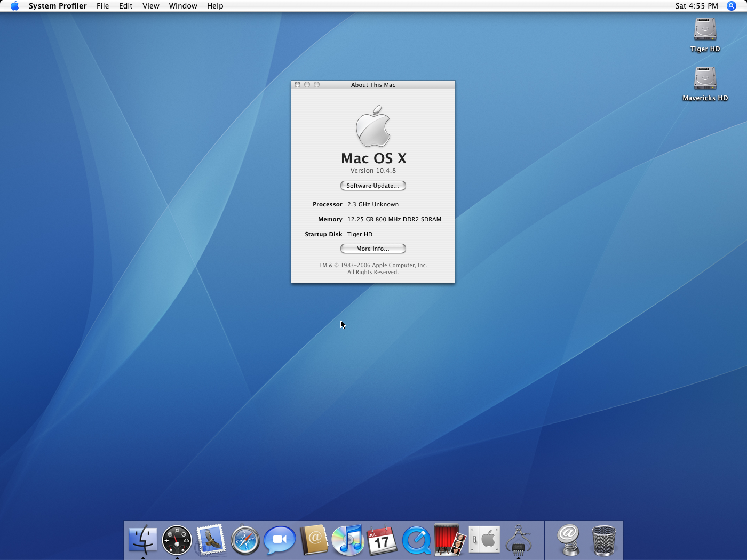Screen dimensions: 747x560
Task: Open the Window menu
Action: pyautogui.click(x=183, y=6)
